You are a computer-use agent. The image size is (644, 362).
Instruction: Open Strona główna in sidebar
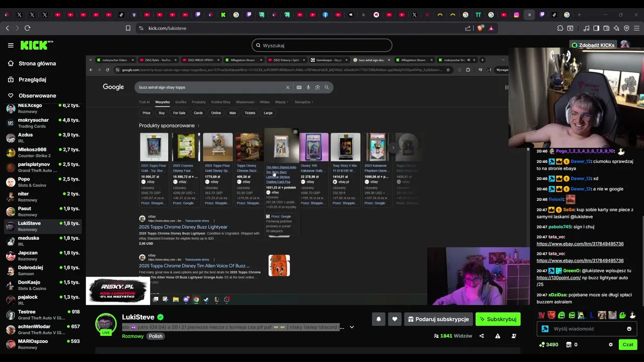37,63
